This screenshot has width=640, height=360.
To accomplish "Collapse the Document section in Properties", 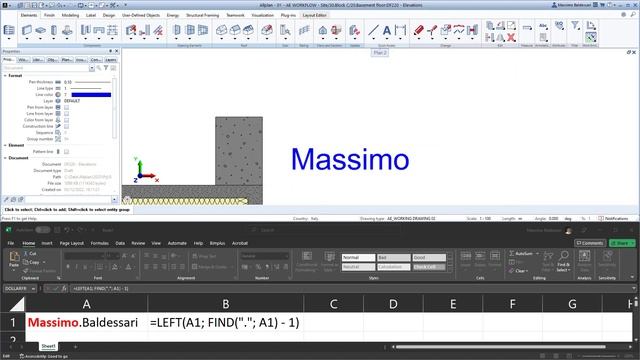I will pos(5,158).
